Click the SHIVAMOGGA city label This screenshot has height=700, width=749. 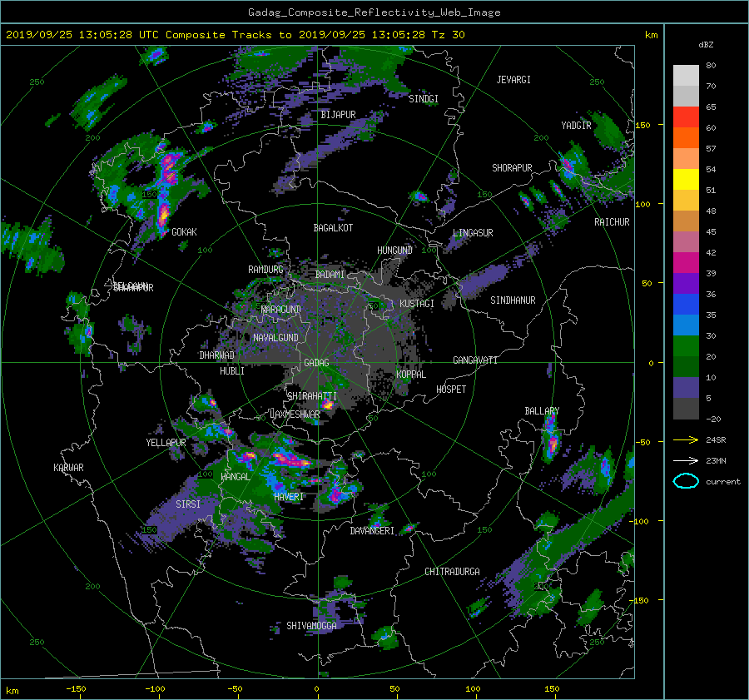point(311,626)
